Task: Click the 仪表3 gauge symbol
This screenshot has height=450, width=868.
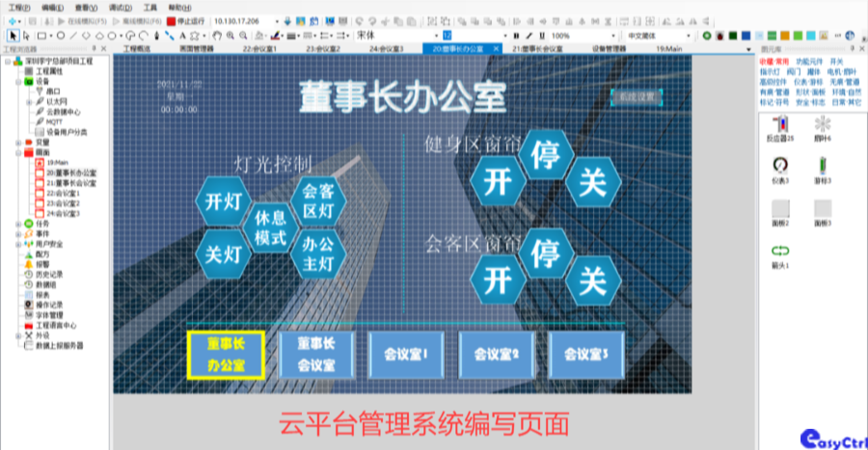Action: coord(779,168)
